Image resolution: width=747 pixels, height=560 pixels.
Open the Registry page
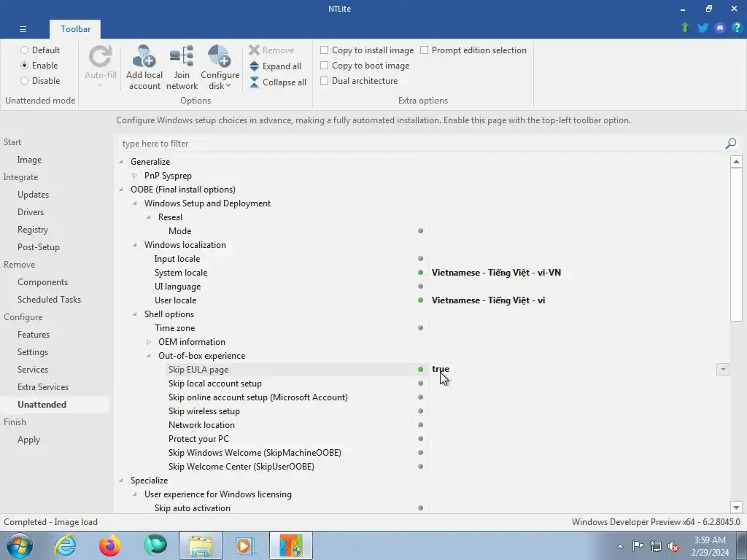pos(33,230)
